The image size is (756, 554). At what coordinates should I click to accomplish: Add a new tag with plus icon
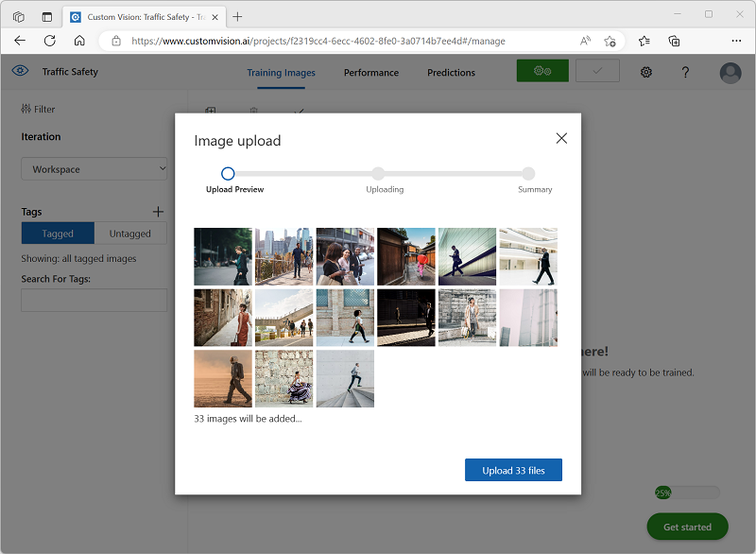158,211
